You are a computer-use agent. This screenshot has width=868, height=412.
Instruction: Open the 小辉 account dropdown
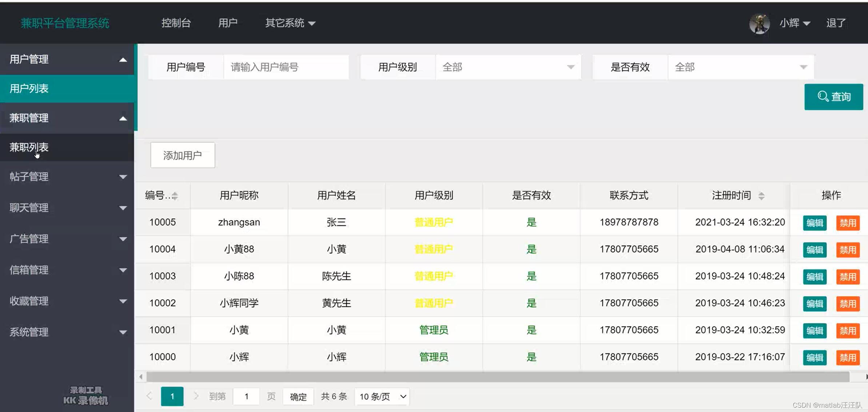coord(795,23)
